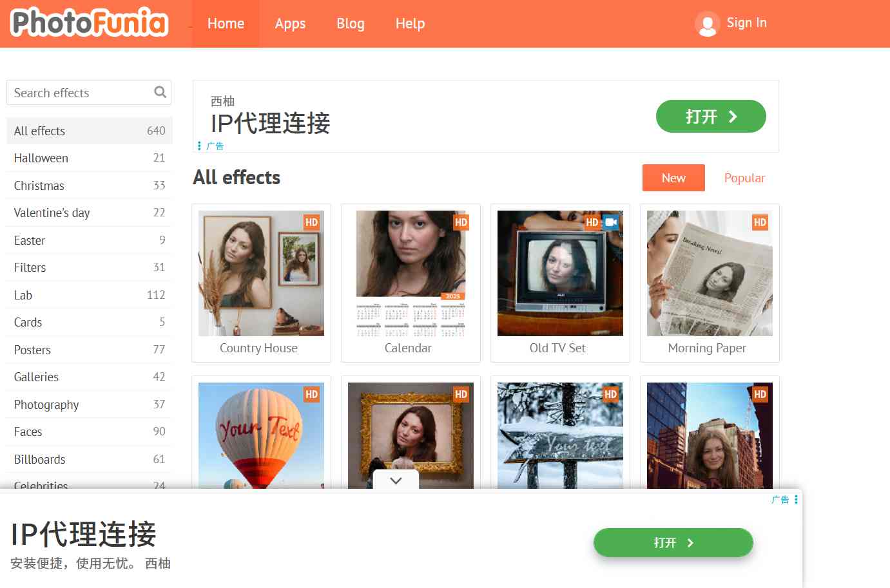Click the PhotoFunia logo
This screenshot has height=588, width=890.
pyautogui.click(x=90, y=23)
